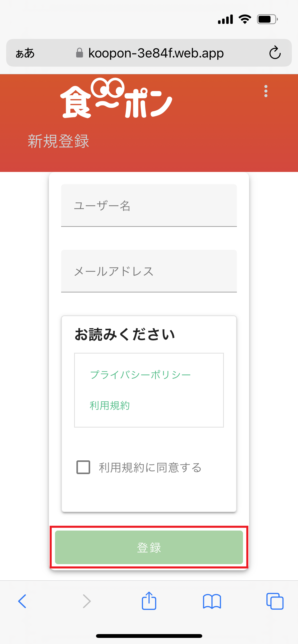Viewport: 298px width, 644px height.
Task: Tap the 利用規約に同意する label text
Action: (x=150, y=467)
